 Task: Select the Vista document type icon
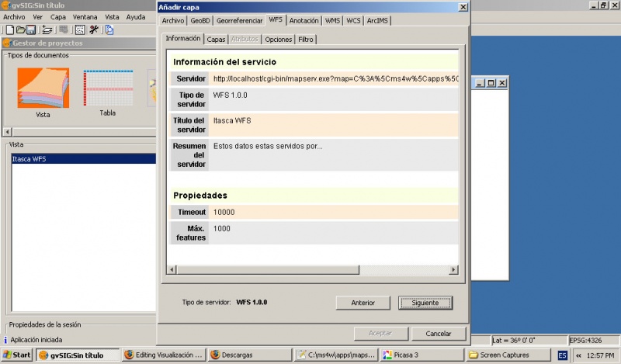click(43, 88)
